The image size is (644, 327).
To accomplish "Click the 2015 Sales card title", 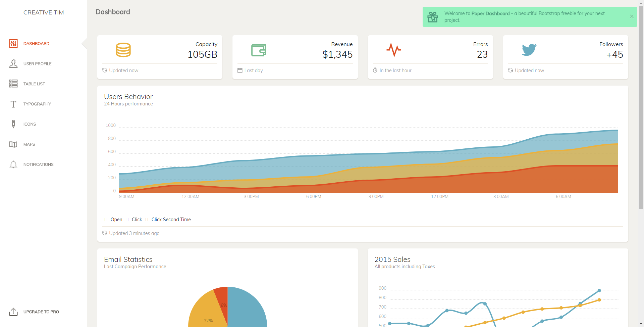I will tap(392, 260).
